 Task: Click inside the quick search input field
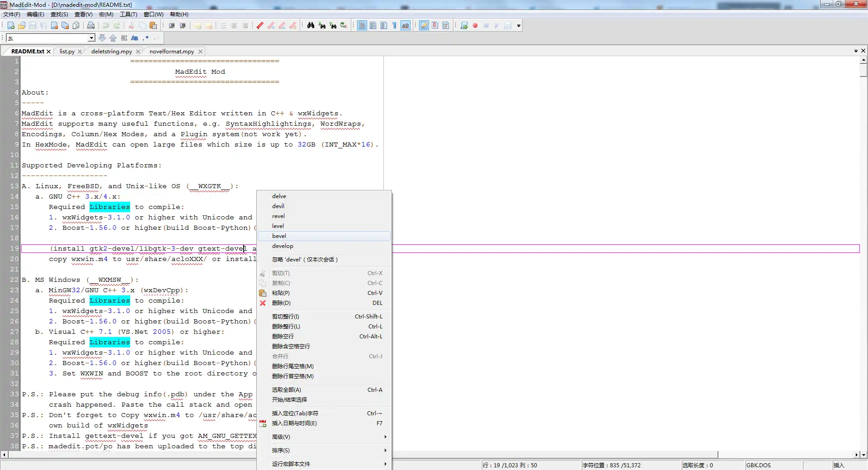tap(47, 38)
